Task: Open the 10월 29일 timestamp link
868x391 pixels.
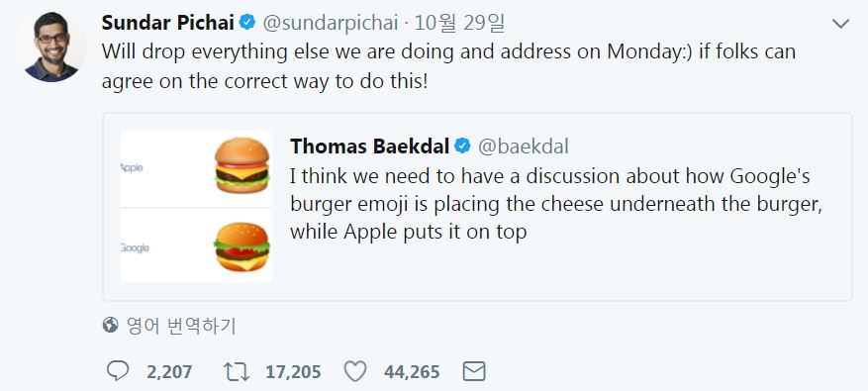Action: (459, 23)
